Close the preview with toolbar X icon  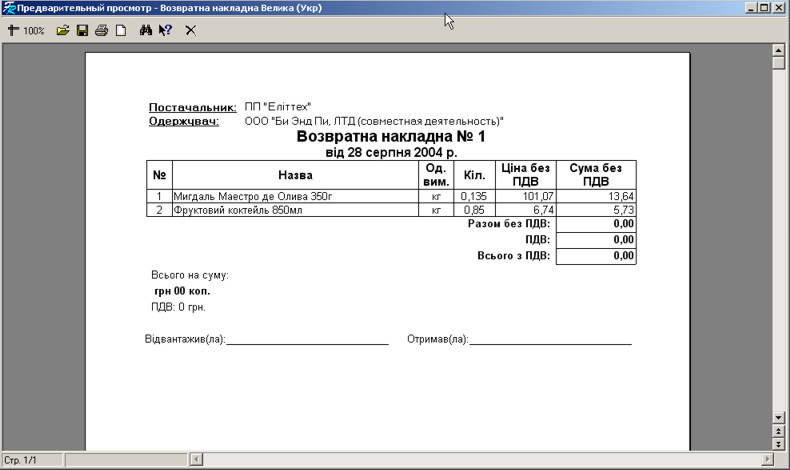pyautogui.click(x=190, y=31)
